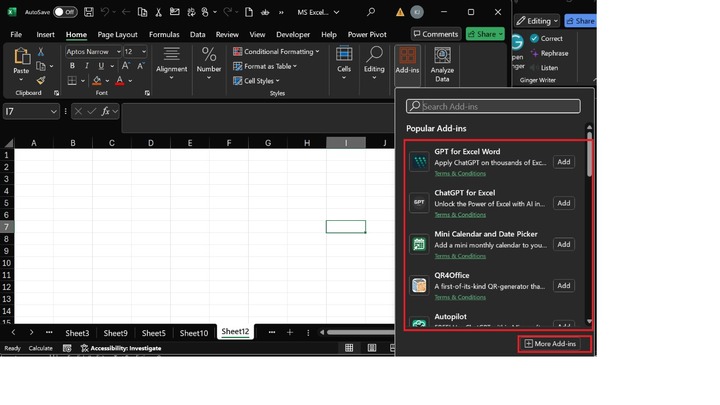Screen dimensions: 720x405
Task: Click the Format Painter brush icon
Action: (x=42, y=80)
